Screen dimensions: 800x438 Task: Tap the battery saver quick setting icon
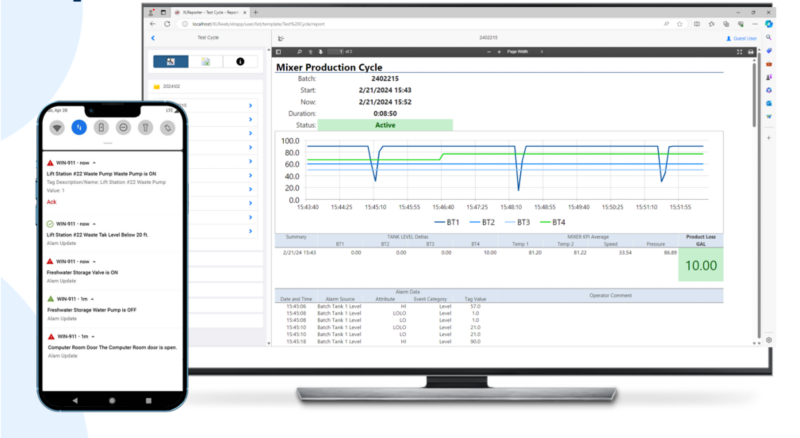(100, 128)
